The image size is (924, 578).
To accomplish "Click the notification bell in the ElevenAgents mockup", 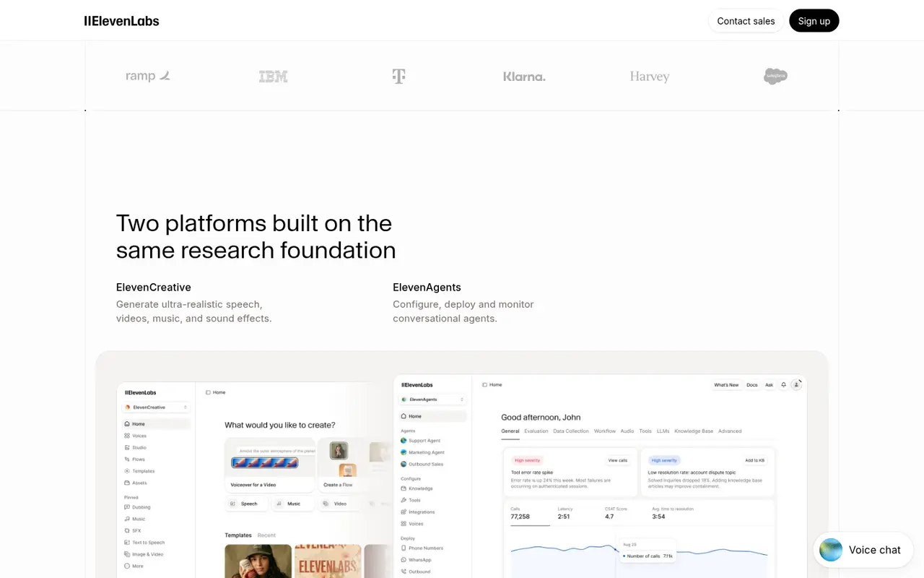I will (784, 385).
